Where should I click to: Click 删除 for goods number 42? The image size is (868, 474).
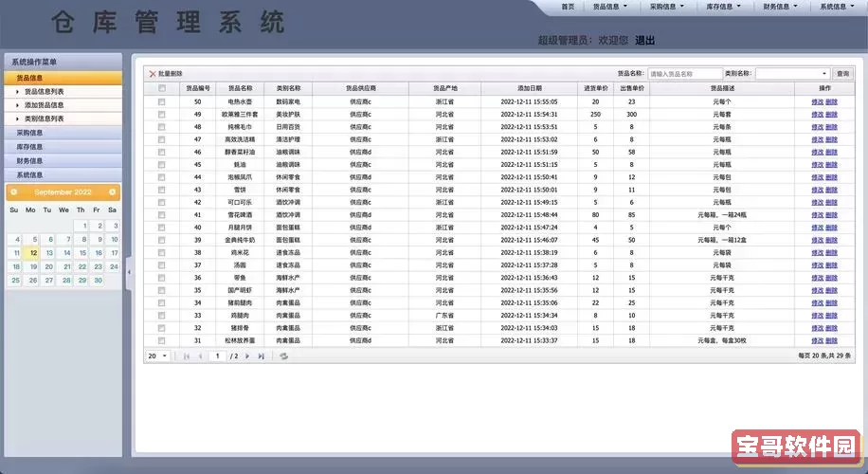[x=831, y=202]
